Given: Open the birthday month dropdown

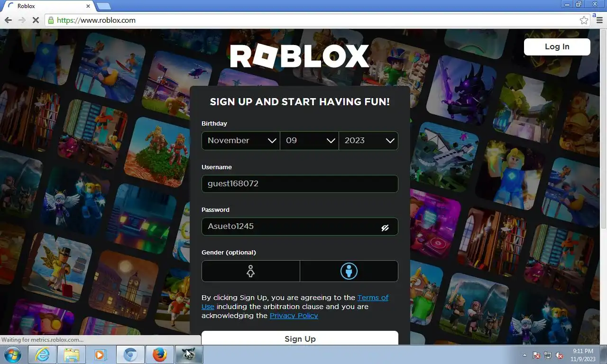Looking at the screenshot, I should [x=240, y=141].
